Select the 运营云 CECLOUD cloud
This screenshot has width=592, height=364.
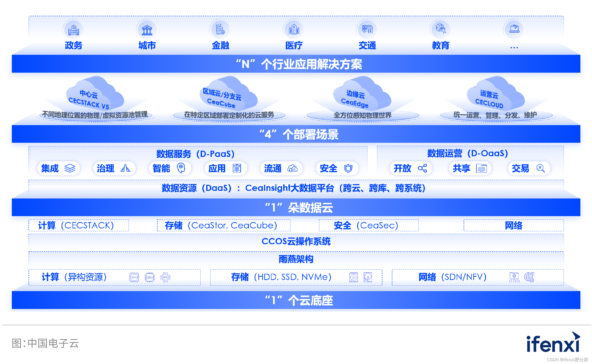(x=495, y=93)
